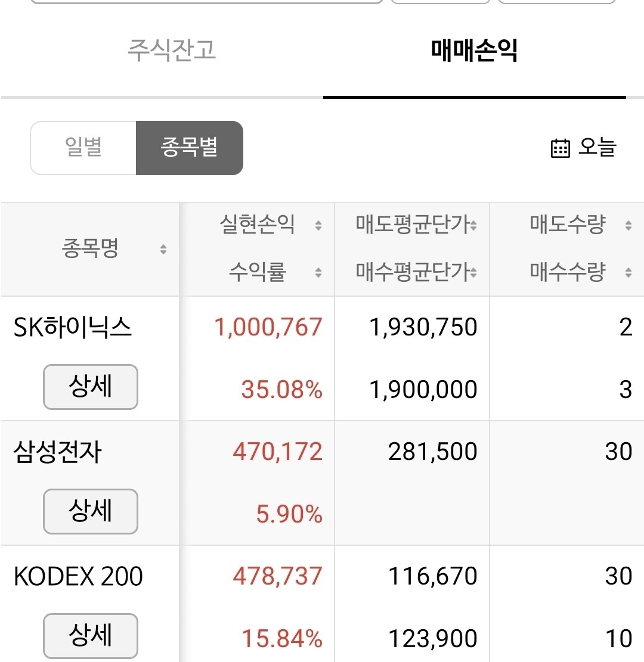Open 상세 for KODEX 200
The image size is (644, 662).
[91, 636]
